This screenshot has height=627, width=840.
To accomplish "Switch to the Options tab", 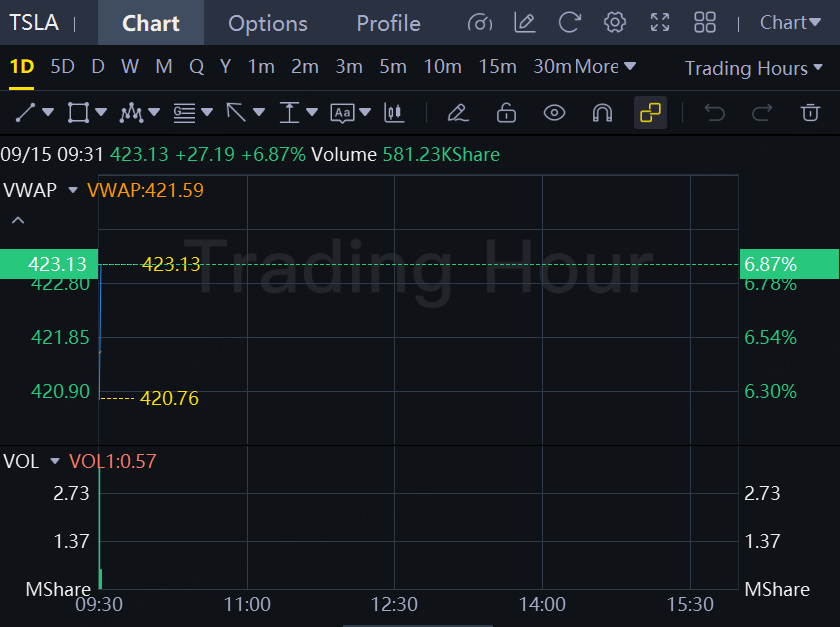I will [267, 23].
